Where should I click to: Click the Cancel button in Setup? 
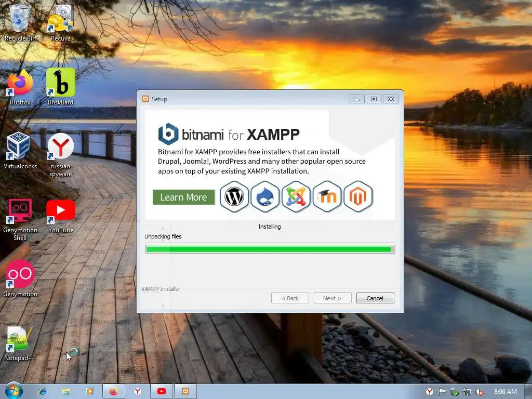(x=375, y=298)
